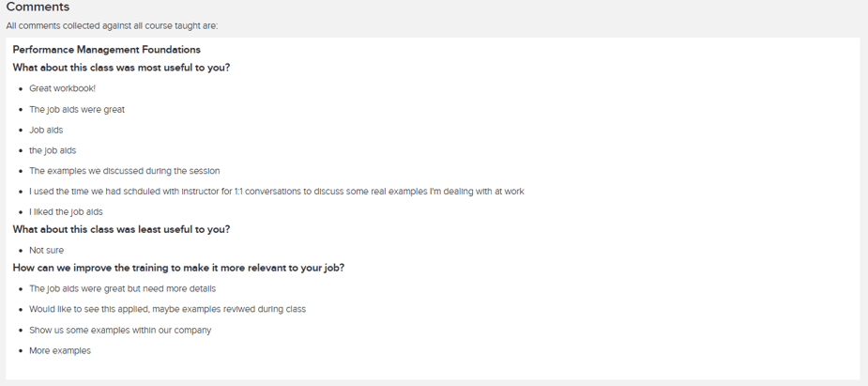Click the 'least useful to you' question heading
This screenshot has height=386, width=868.
[121, 229]
